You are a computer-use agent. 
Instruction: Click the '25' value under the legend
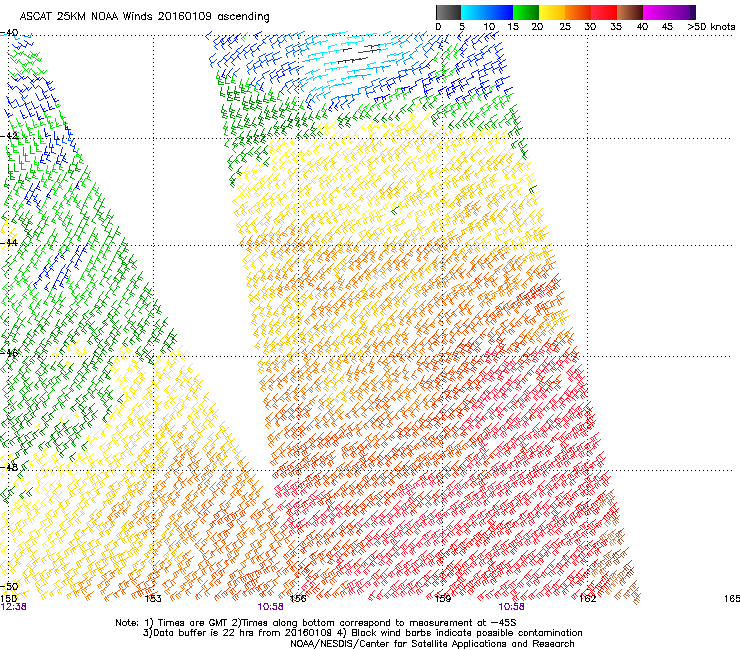(565, 27)
